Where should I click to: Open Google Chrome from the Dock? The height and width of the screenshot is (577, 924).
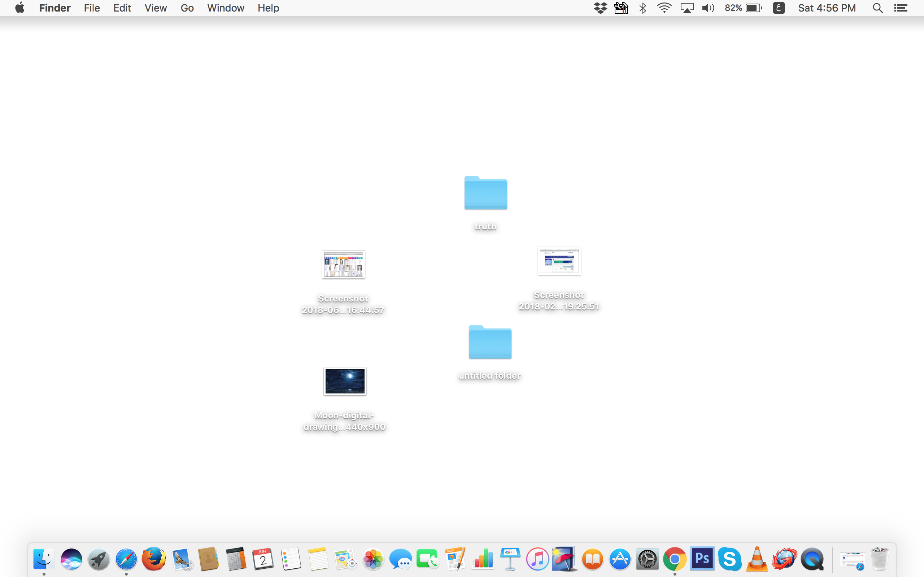pyautogui.click(x=675, y=559)
